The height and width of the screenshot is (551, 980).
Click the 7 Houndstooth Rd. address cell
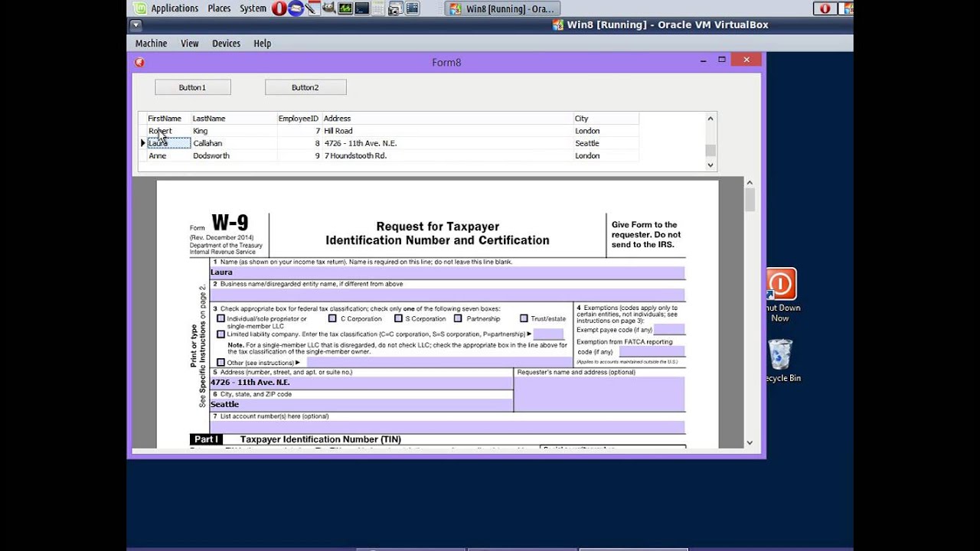point(447,155)
